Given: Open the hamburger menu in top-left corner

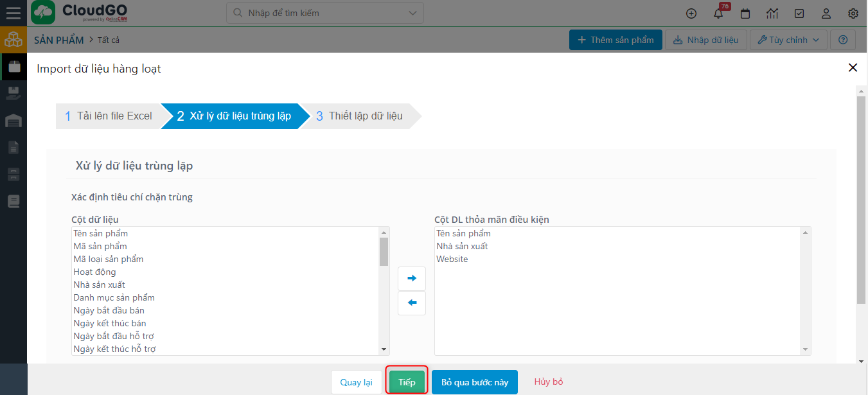Looking at the screenshot, I should click(13, 13).
